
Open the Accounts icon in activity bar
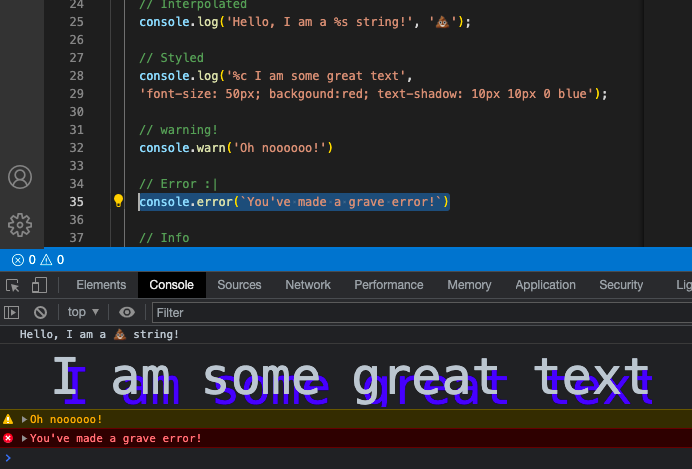[20, 177]
